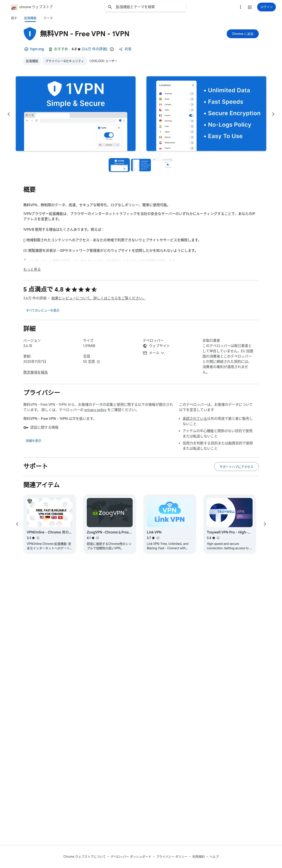Show all reviews via すべてのレビューを表示
The width and height of the screenshot is (282, 868).
(x=43, y=310)
